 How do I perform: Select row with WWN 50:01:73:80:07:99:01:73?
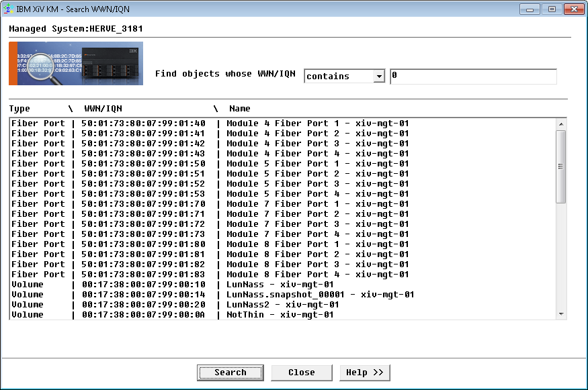pos(283,234)
